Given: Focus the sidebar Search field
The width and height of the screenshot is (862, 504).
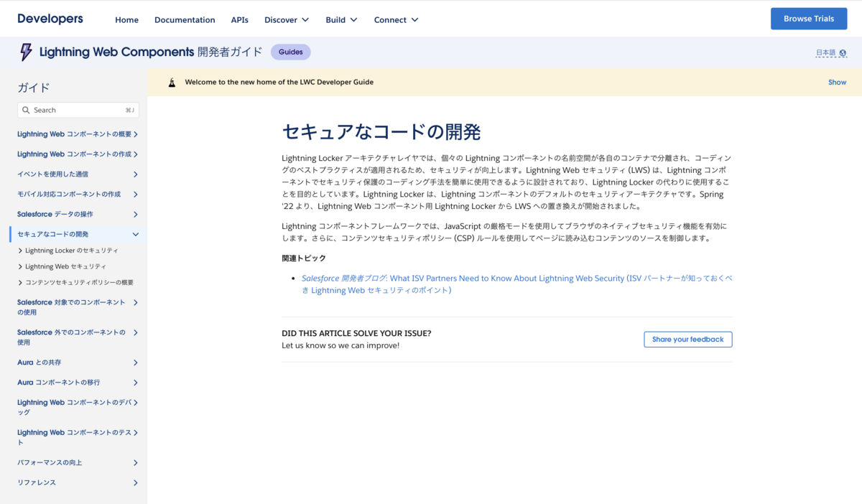Looking at the screenshot, I should (78, 110).
